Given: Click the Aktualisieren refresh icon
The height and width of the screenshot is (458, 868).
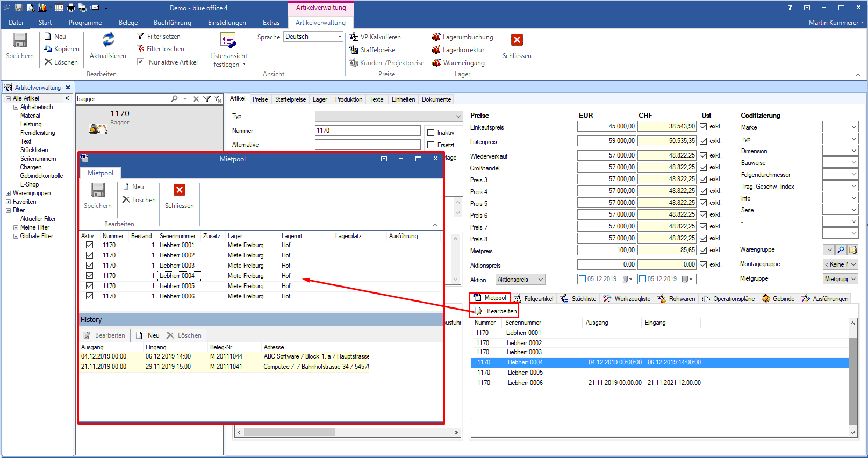Looking at the screenshot, I should 108,40.
